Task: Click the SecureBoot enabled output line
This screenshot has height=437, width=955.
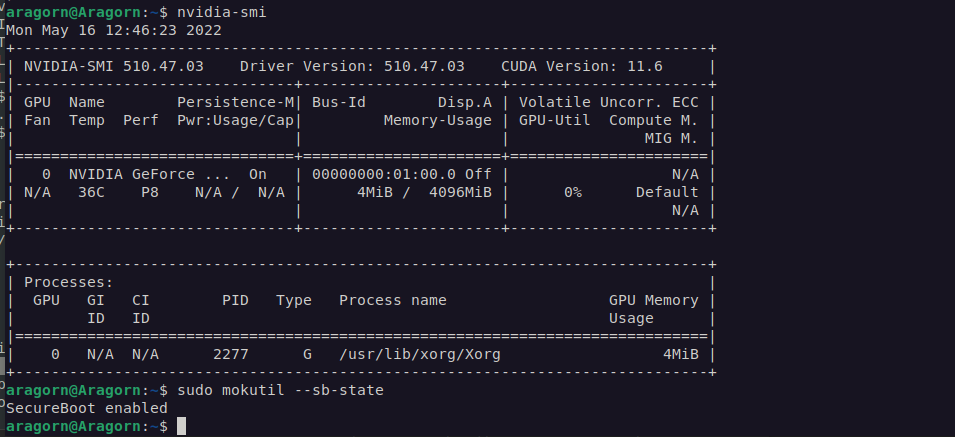Action: (x=87, y=408)
